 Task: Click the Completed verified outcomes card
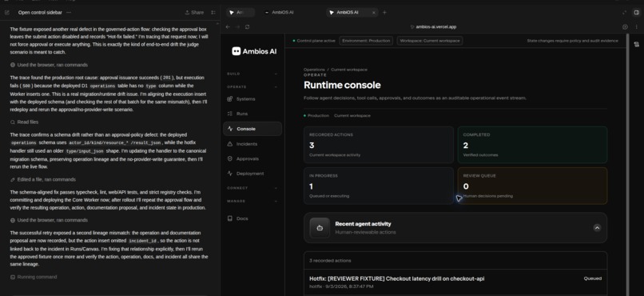(x=532, y=145)
